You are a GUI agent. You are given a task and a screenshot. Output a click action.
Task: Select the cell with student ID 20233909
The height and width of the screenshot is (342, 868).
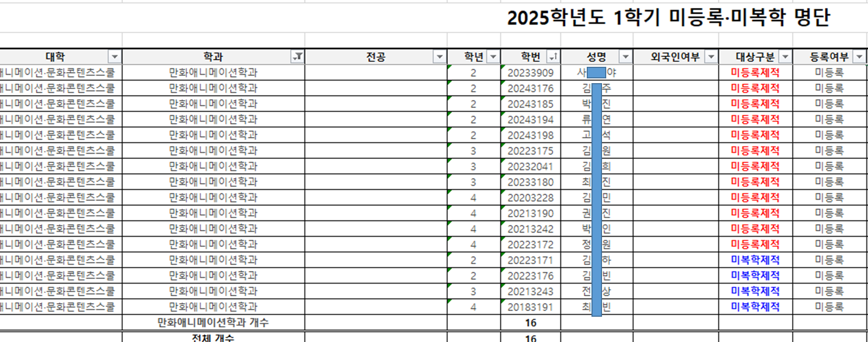pos(530,73)
